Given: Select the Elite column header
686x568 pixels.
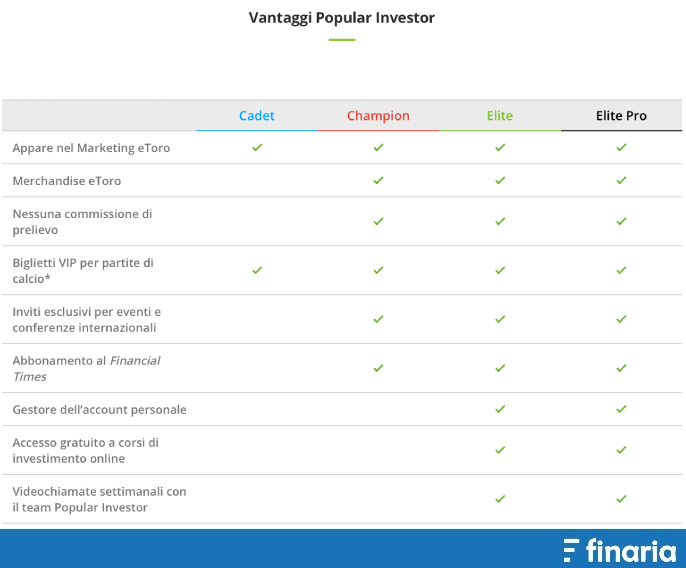Looking at the screenshot, I should point(500,116).
